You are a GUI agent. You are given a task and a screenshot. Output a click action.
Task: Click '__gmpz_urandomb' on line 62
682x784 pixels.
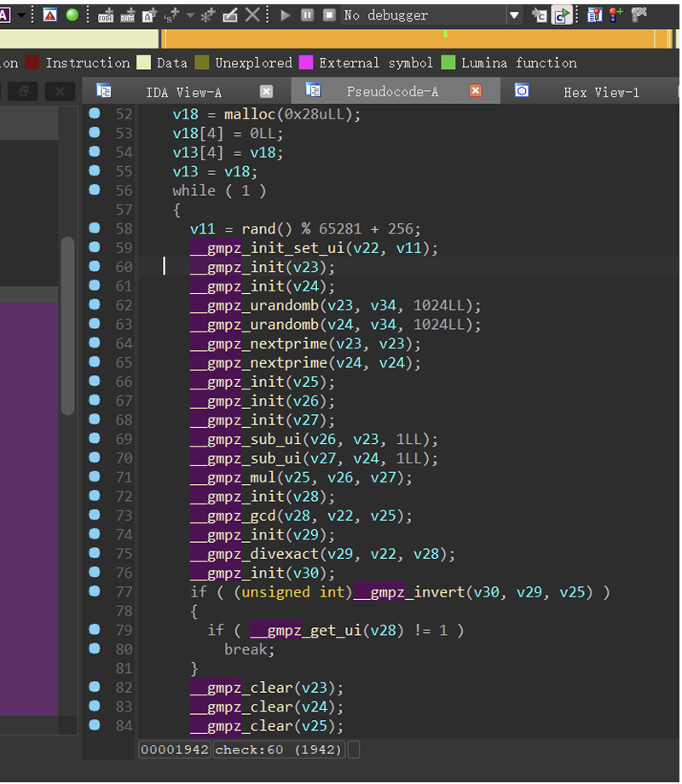[x=254, y=305]
